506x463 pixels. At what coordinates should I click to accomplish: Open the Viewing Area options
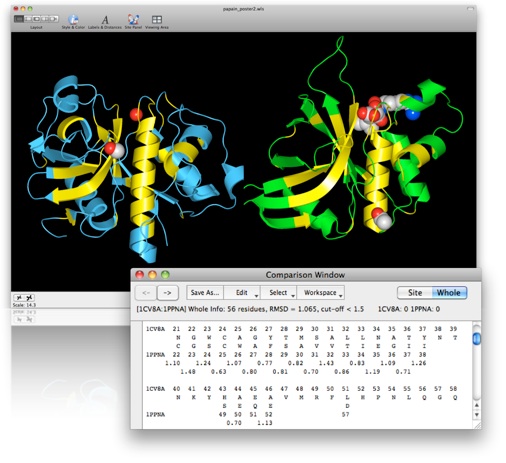(157, 22)
